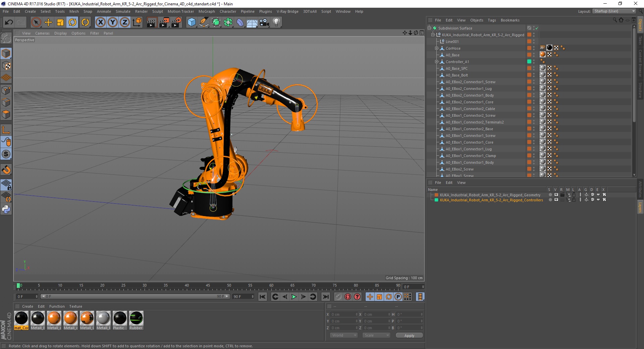Click frame 45 on timeline ruler
The height and width of the screenshot is (349, 644).
[208, 286]
